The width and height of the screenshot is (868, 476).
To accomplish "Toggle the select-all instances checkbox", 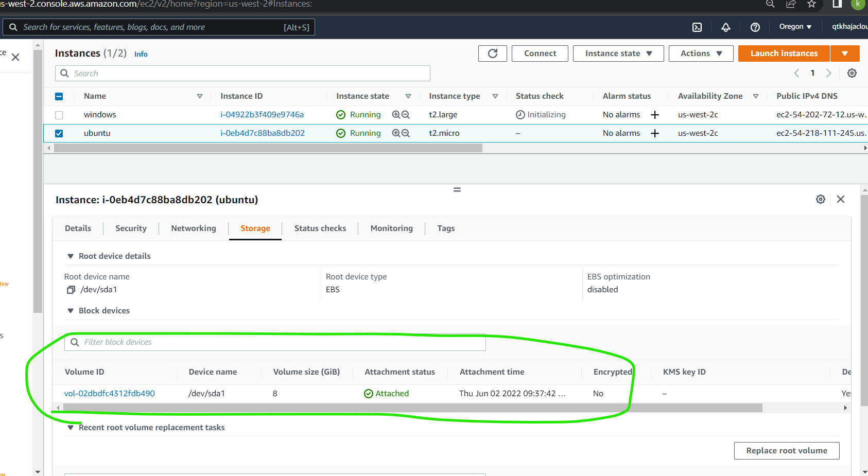I will click(59, 96).
